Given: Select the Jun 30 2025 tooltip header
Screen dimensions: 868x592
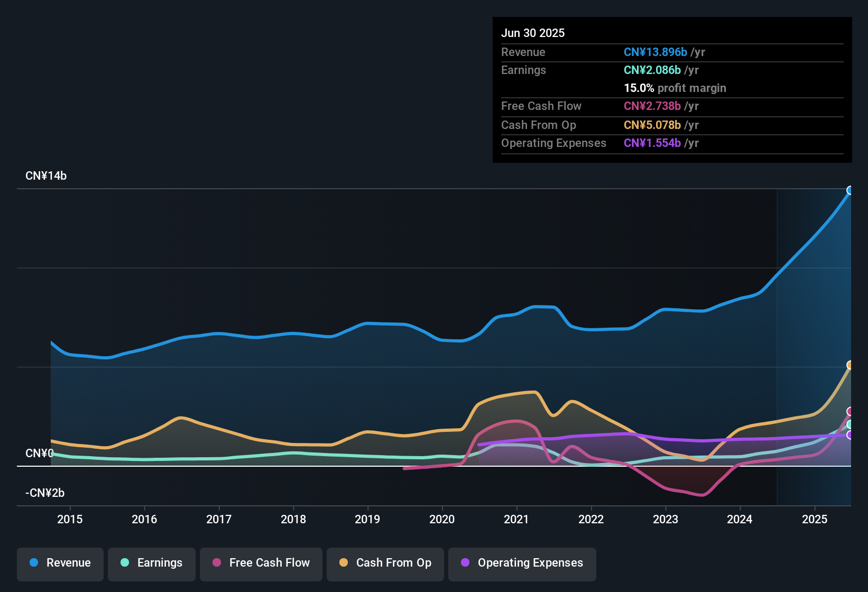Looking at the screenshot, I should coord(533,33).
